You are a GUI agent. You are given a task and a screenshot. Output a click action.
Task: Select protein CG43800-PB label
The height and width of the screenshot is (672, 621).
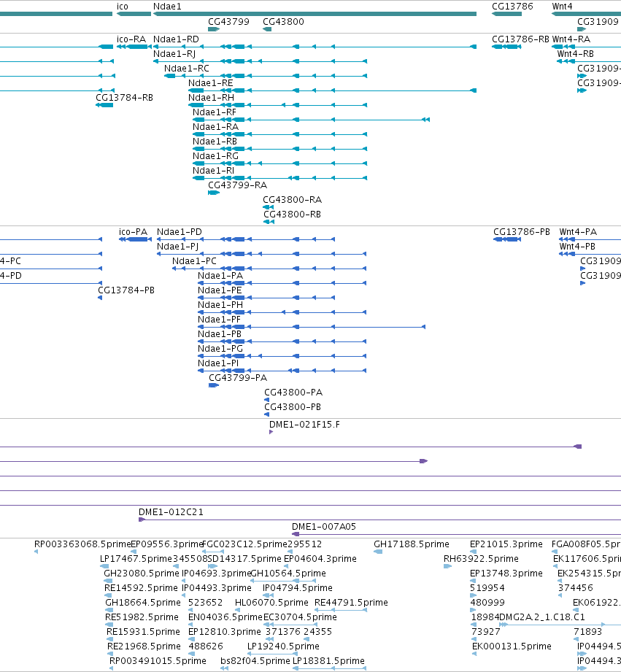[293, 406]
